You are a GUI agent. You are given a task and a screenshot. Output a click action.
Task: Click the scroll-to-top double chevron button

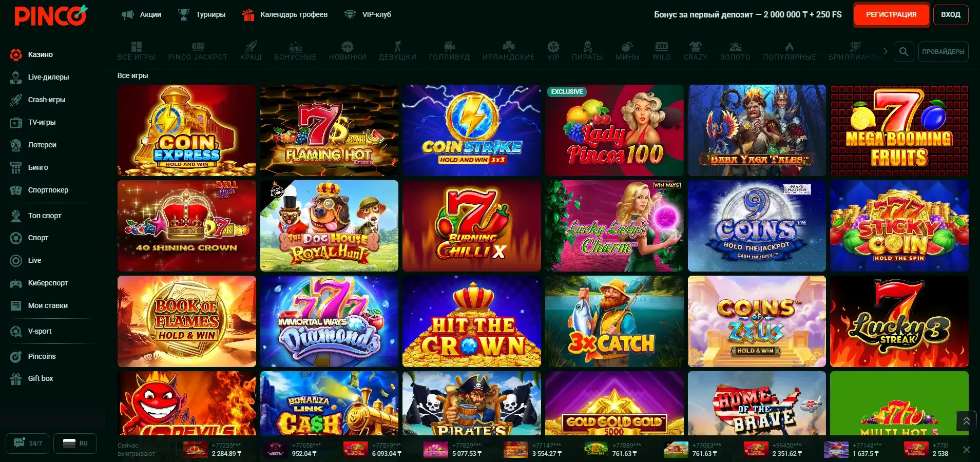point(966,421)
